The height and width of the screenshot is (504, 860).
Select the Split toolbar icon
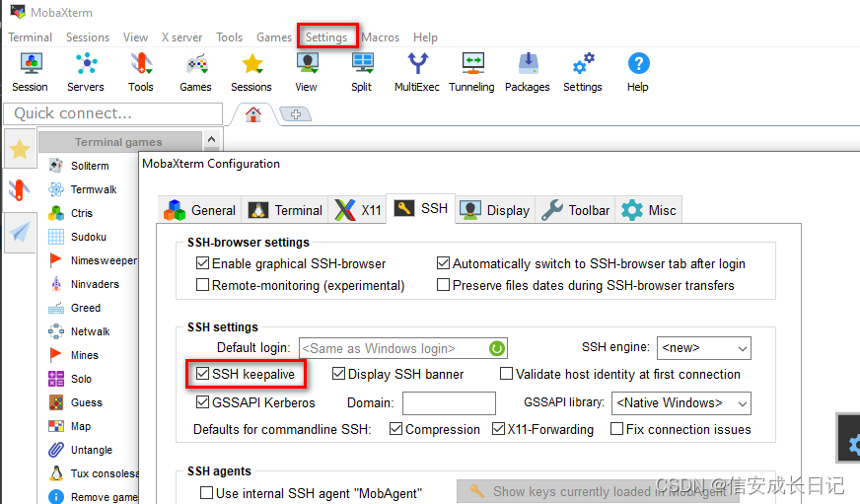[x=362, y=72]
